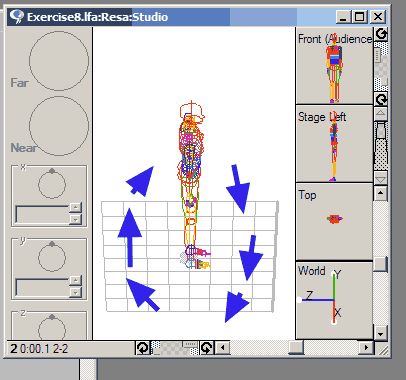The width and height of the screenshot is (406, 380).
Task: Decrease x value with down stepper
Action: click(76, 219)
